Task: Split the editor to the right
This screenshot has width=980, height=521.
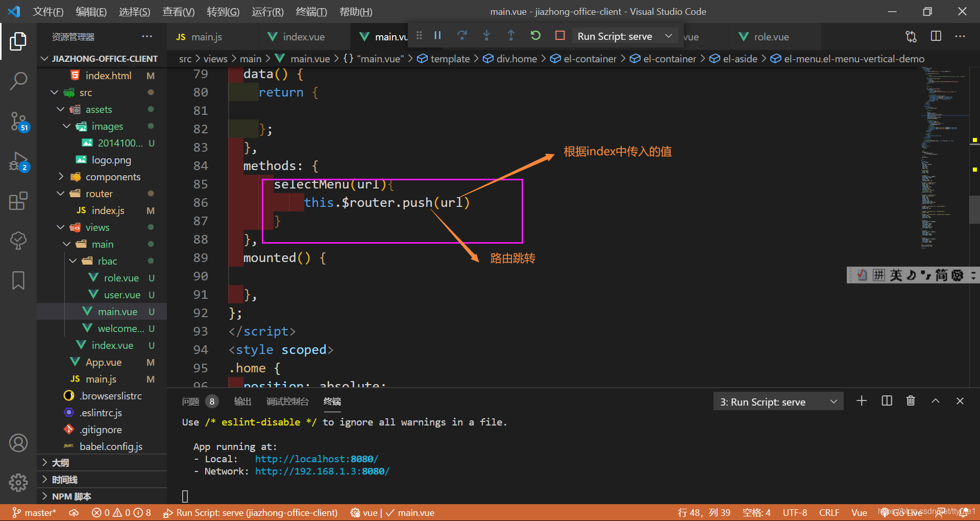Action: click(x=936, y=36)
